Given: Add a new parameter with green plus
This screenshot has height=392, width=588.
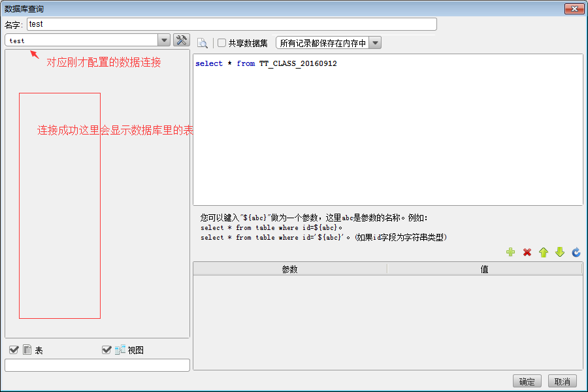Looking at the screenshot, I should (x=510, y=252).
